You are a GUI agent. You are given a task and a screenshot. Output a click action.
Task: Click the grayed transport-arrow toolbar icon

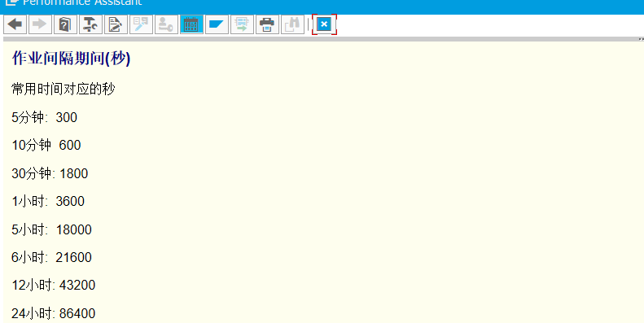(x=242, y=24)
